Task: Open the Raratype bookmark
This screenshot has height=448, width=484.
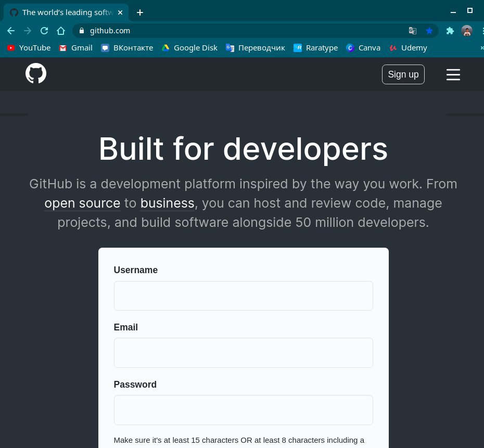Action: pyautogui.click(x=315, y=48)
